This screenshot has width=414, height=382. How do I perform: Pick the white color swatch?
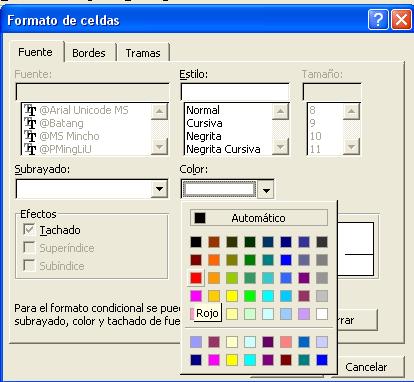point(322,314)
